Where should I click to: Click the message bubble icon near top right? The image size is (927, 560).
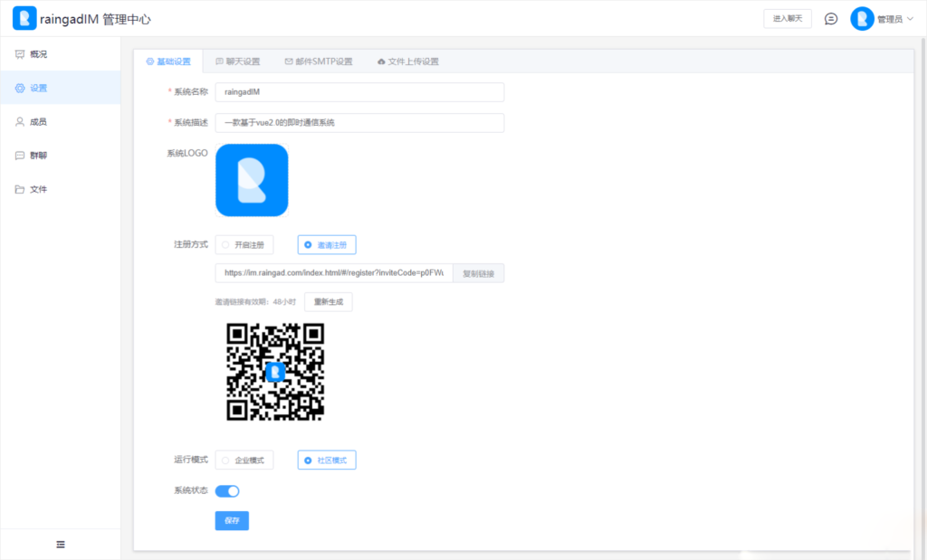pyautogui.click(x=830, y=18)
